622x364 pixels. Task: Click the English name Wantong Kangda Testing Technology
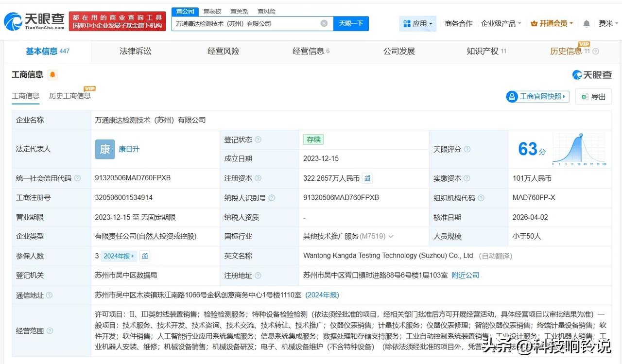pyautogui.click(x=389, y=256)
